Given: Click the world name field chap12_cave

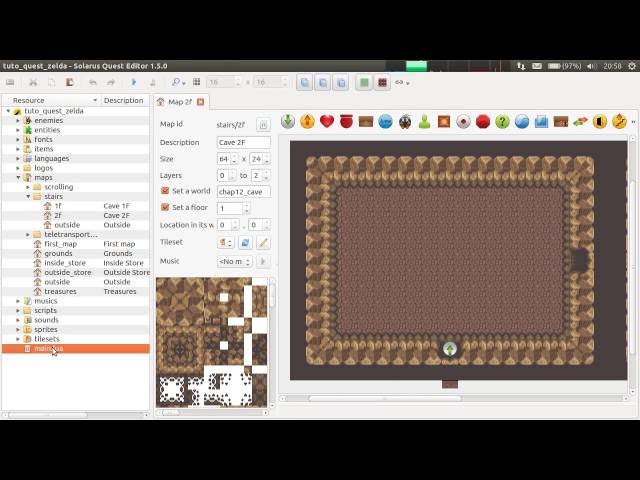Looking at the screenshot, I should (x=244, y=191).
